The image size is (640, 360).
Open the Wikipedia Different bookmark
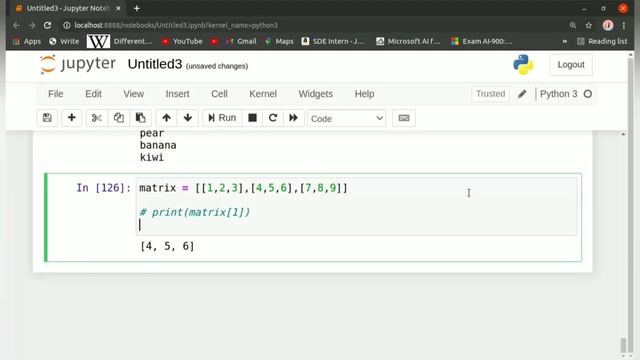120,41
